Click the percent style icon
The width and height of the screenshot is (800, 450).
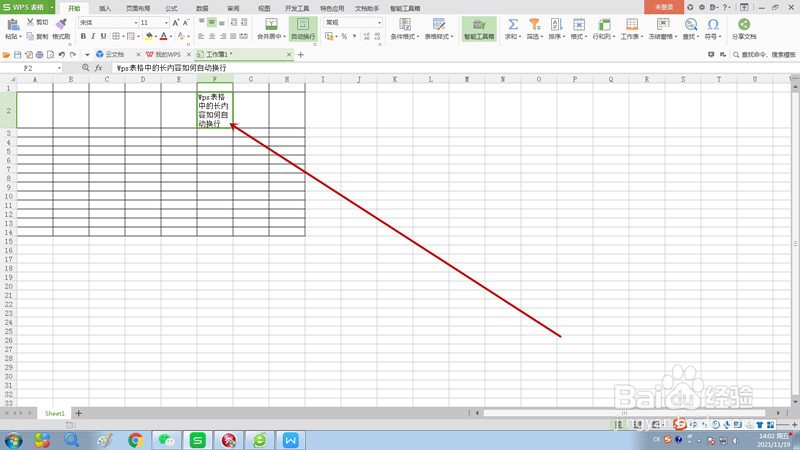pos(344,36)
